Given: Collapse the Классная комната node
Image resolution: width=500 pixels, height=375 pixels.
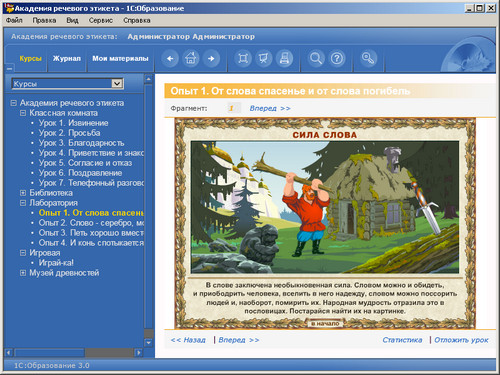Looking at the screenshot, I should coord(23,113).
